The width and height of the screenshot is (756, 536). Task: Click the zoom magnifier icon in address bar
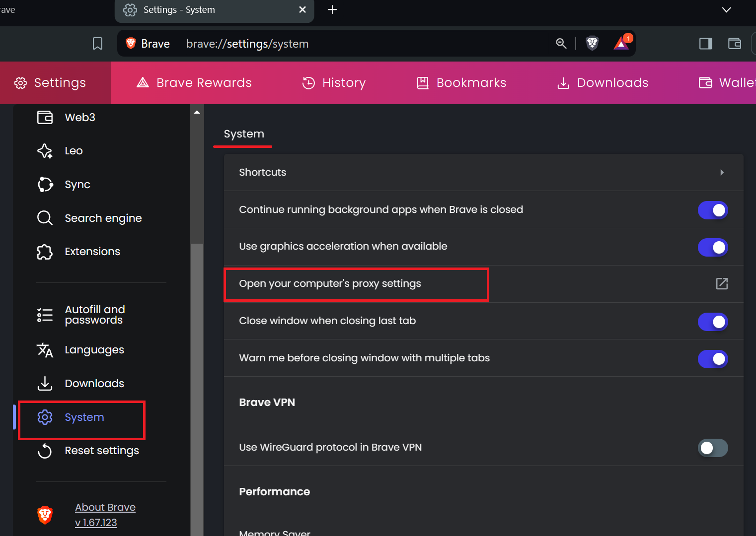coord(561,44)
